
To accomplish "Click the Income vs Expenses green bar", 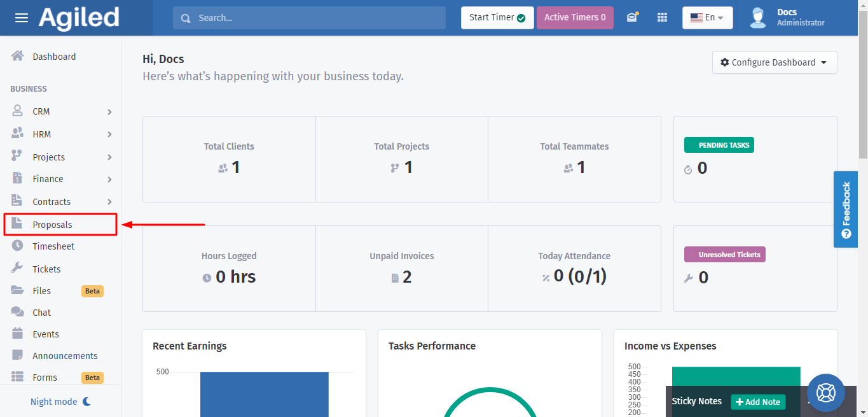I will pos(736,376).
